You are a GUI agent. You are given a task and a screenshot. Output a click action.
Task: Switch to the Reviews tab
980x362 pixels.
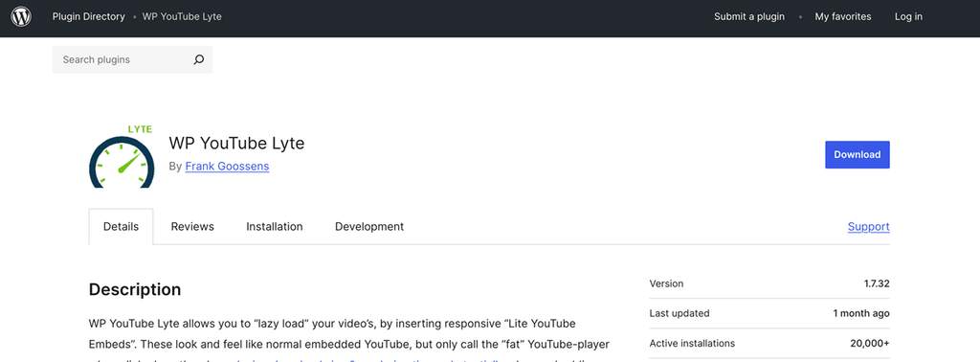192,226
